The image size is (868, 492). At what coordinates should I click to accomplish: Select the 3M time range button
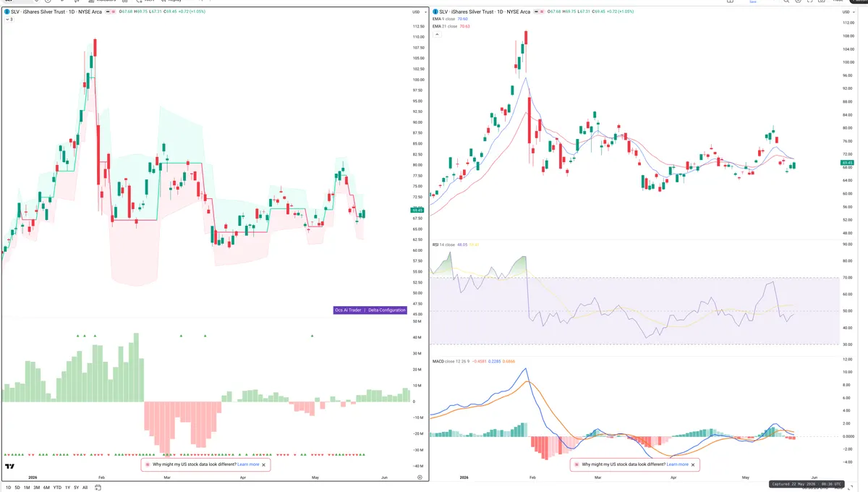point(36,488)
